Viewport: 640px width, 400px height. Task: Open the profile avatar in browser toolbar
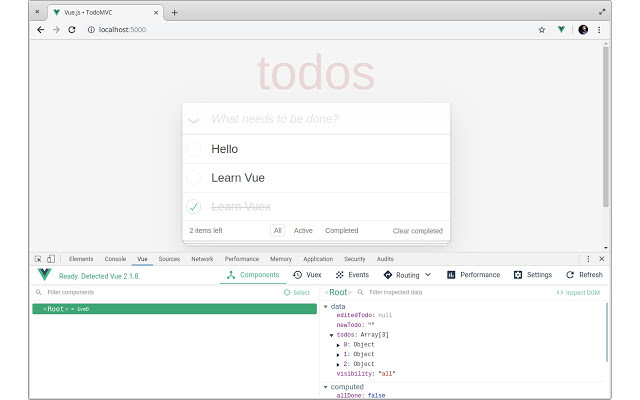(583, 29)
